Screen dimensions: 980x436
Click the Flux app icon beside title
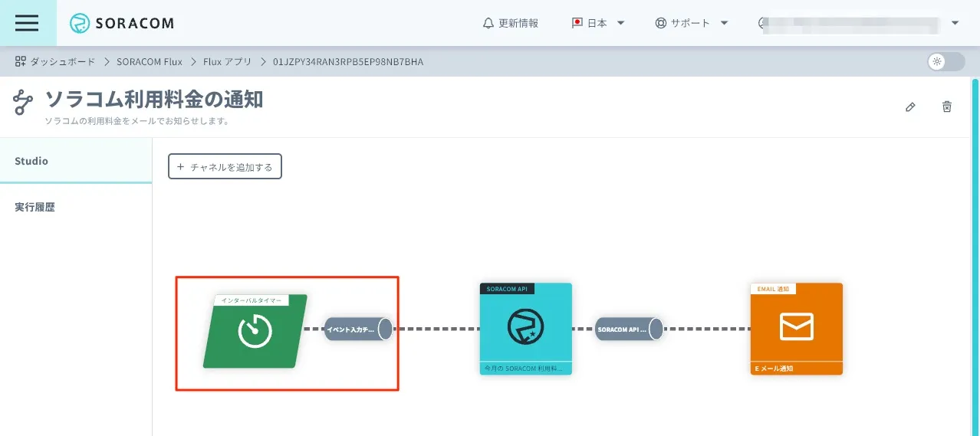24,102
